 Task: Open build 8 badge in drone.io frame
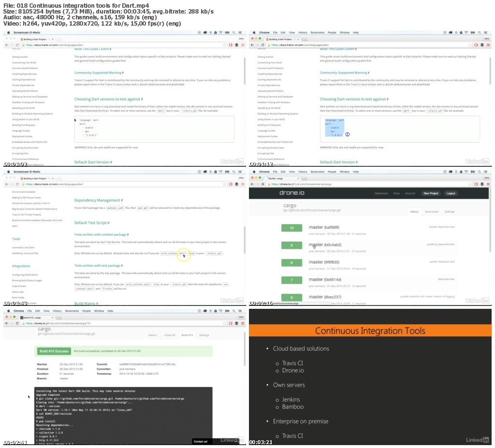pos(291,262)
